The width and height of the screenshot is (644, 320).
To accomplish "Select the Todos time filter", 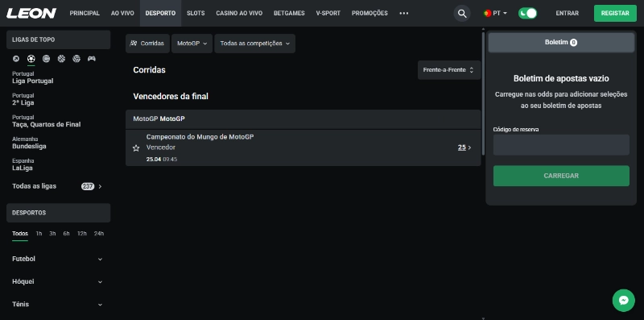I will point(20,234).
